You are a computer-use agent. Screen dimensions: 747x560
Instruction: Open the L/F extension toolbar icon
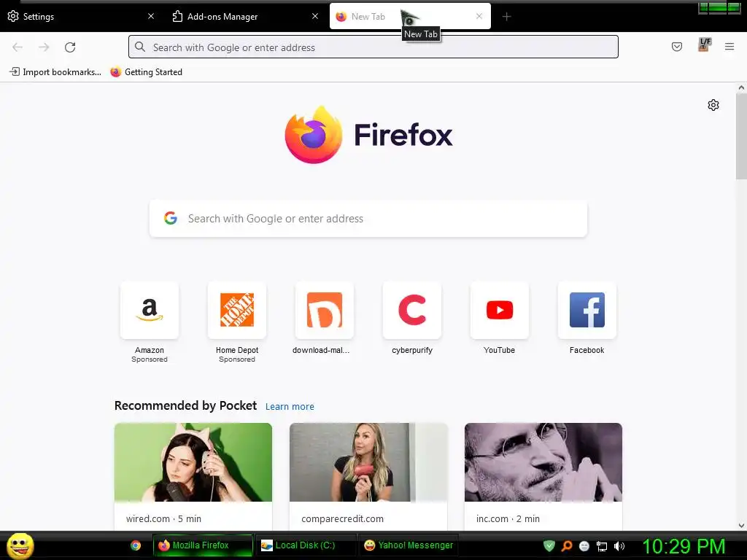tap(705, 44)
